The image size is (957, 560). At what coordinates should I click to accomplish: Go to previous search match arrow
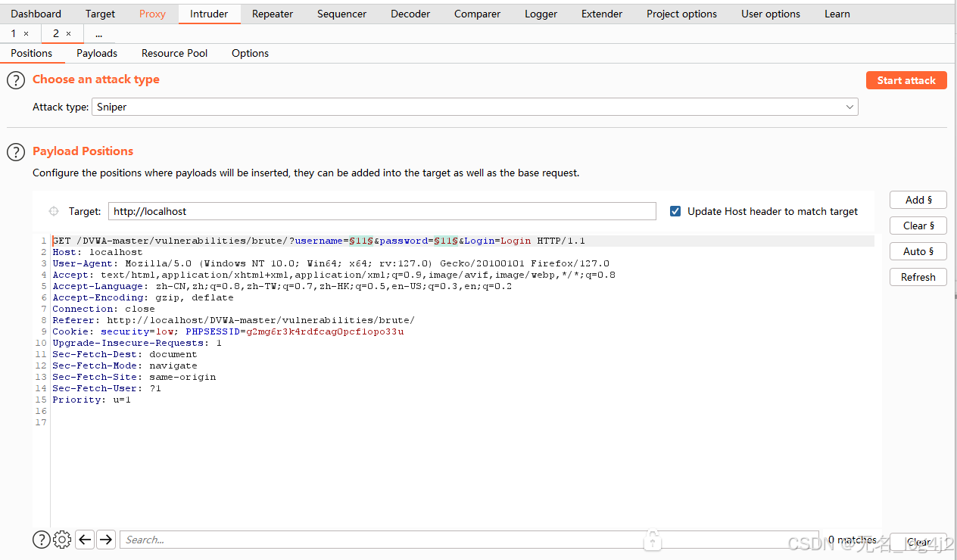point(85,540)
